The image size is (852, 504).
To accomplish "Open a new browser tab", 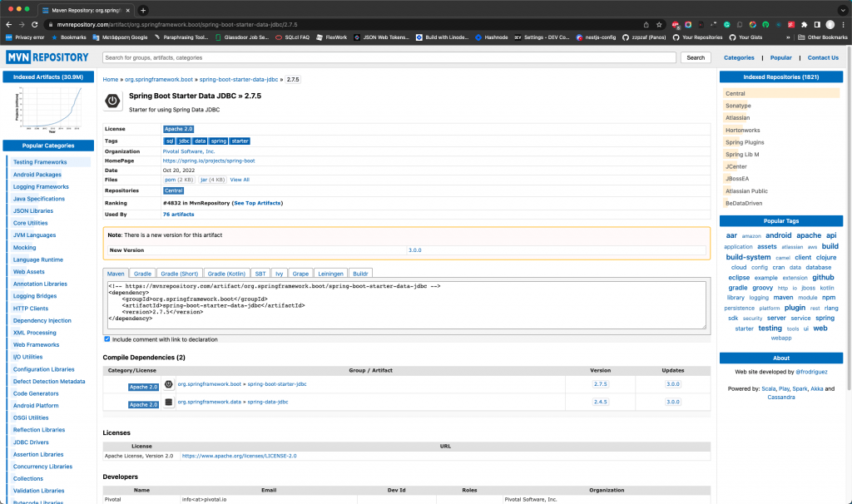I will (143, 10).
